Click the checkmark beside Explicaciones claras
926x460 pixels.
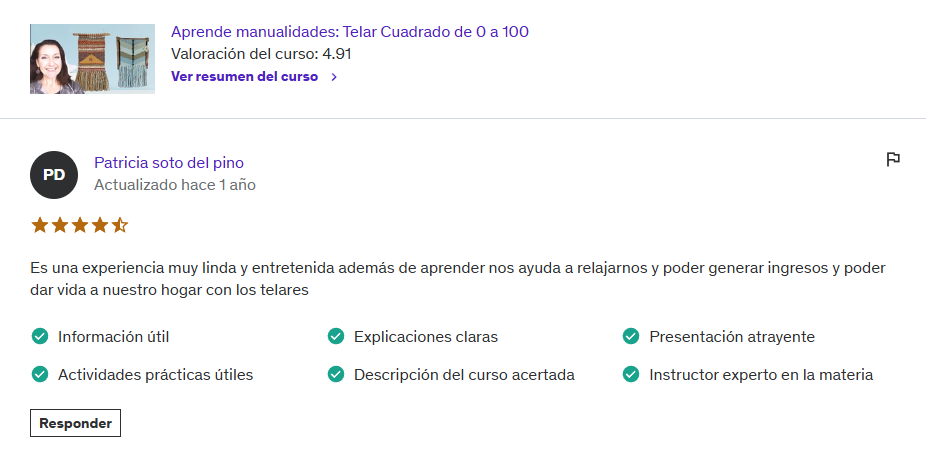[336, 337]
